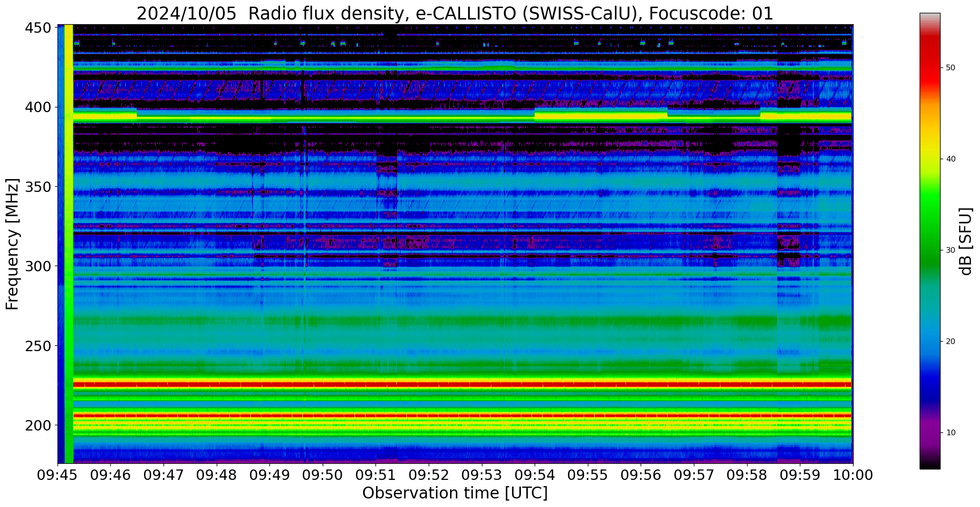Click the 300 frequency tick label
This screenshot has width=980, height=507.
tap(38, 266)
